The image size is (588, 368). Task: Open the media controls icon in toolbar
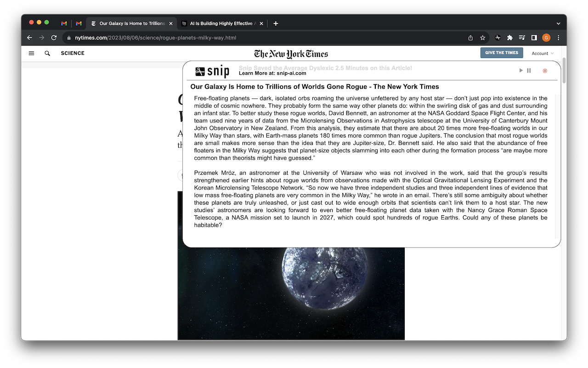[x=522, y=38]
